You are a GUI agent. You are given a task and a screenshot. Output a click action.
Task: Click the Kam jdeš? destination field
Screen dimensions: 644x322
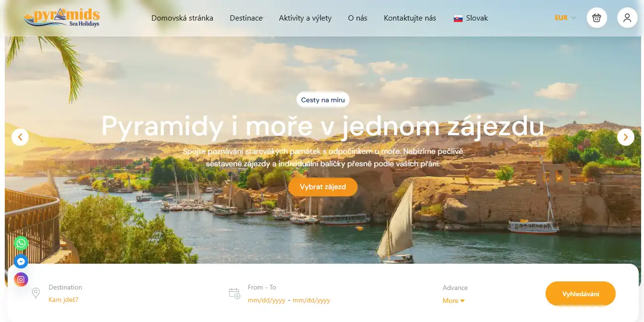[x=63, y=300]
